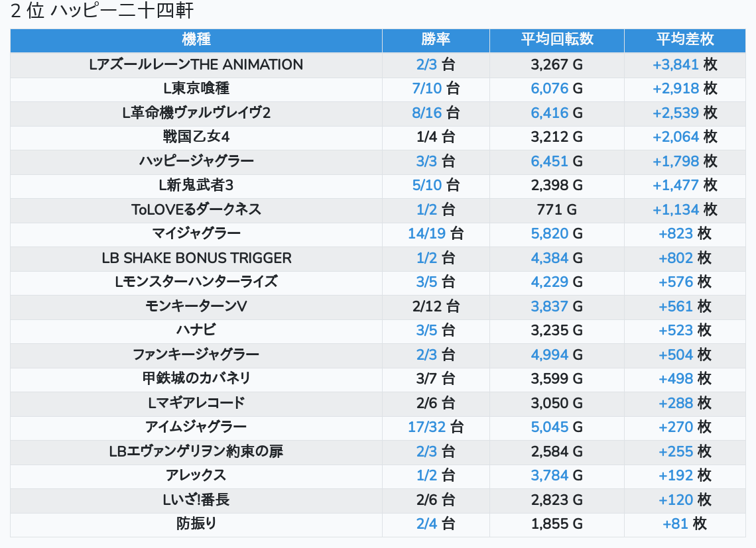Click the 6,451 G average spins value
The image size is (756, 548).
(x=550, y=162)
